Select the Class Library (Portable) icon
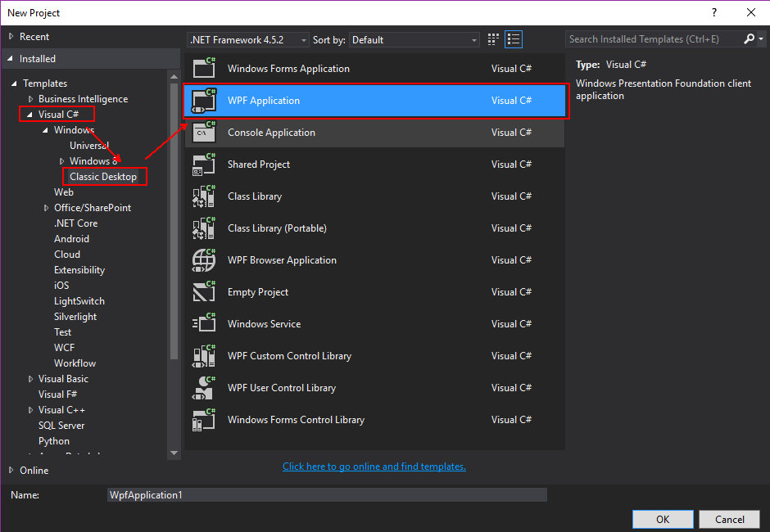Screen dimensions: 770x532 [203, 228]
